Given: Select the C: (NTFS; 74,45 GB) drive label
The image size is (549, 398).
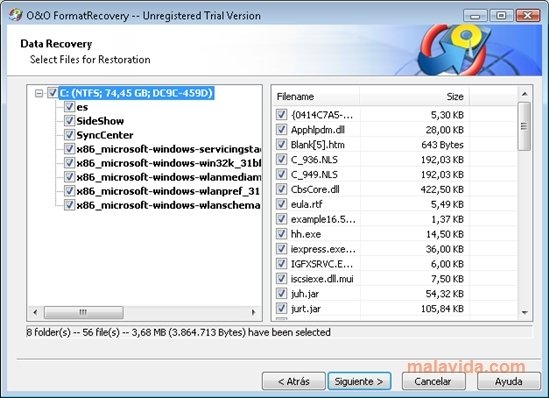Looking at the screenshot, I should (136, 93).
